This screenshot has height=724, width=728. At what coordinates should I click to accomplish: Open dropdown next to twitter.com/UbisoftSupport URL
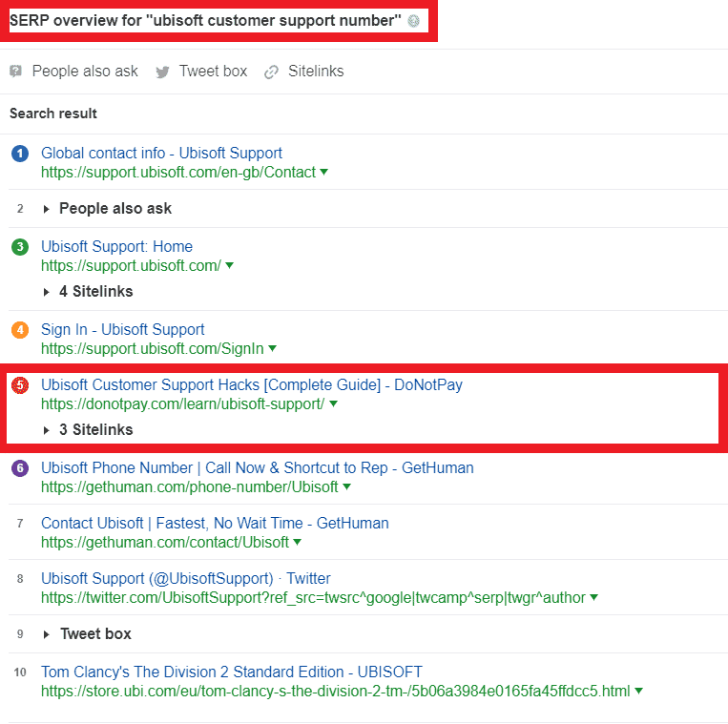coord(593,597)
